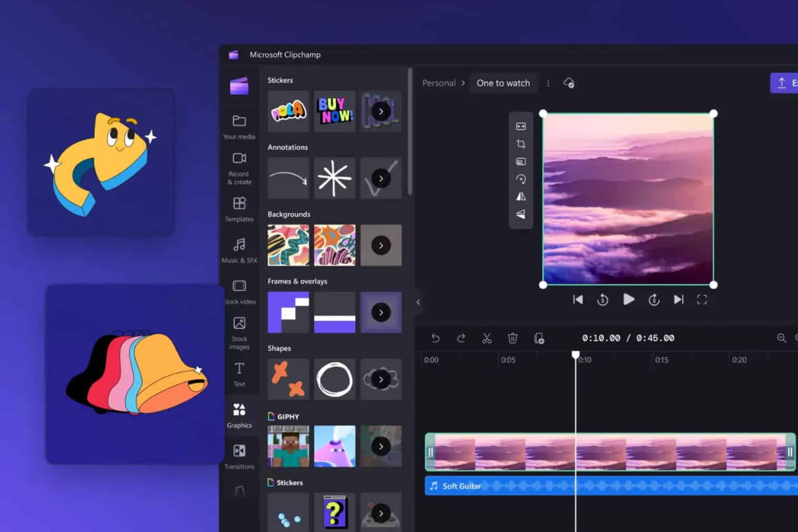Viewport: 798px width, 532px height.
Task: Open the Templates sidebar tab
Action: (239, 209)
